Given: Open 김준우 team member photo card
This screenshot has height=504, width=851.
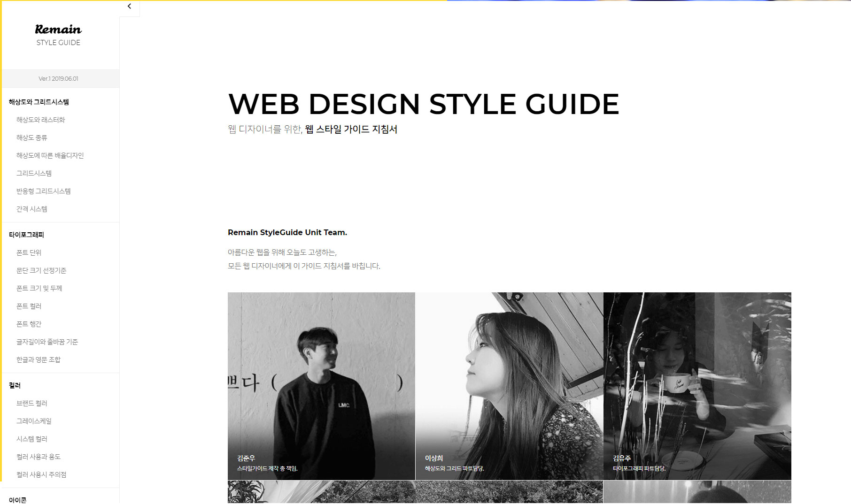Looking at the screenshot, I should pos(321,386).
